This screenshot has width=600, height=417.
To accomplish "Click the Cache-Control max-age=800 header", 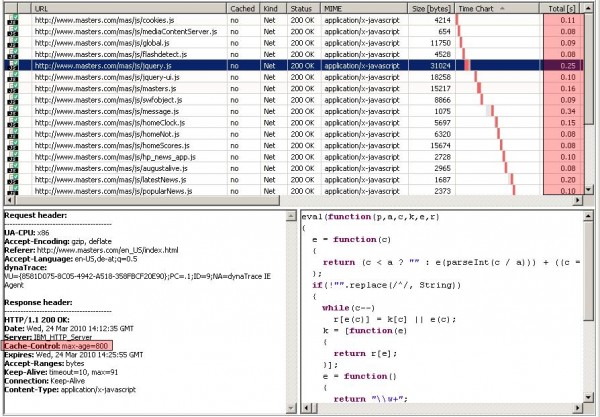I will point(57,346).
